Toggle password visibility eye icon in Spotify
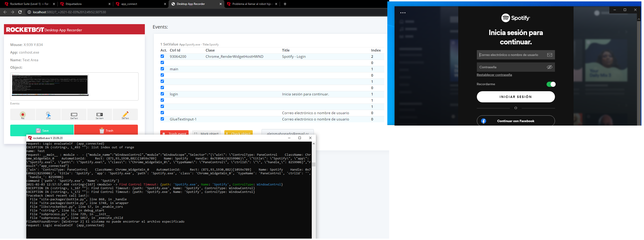The height and width of the screenshot is (240, 644). point(549,67)
